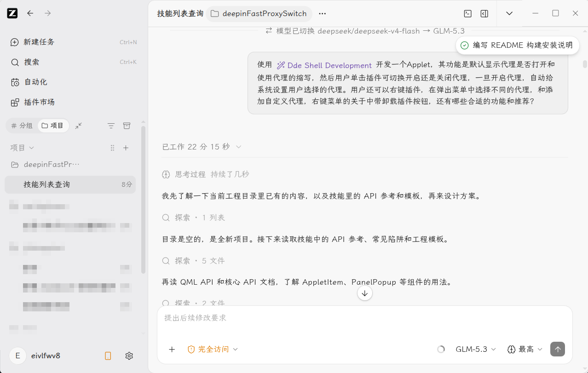Expand the header chevron dropdown
This screenshot has height=373, width=588.
click(509, 13)
